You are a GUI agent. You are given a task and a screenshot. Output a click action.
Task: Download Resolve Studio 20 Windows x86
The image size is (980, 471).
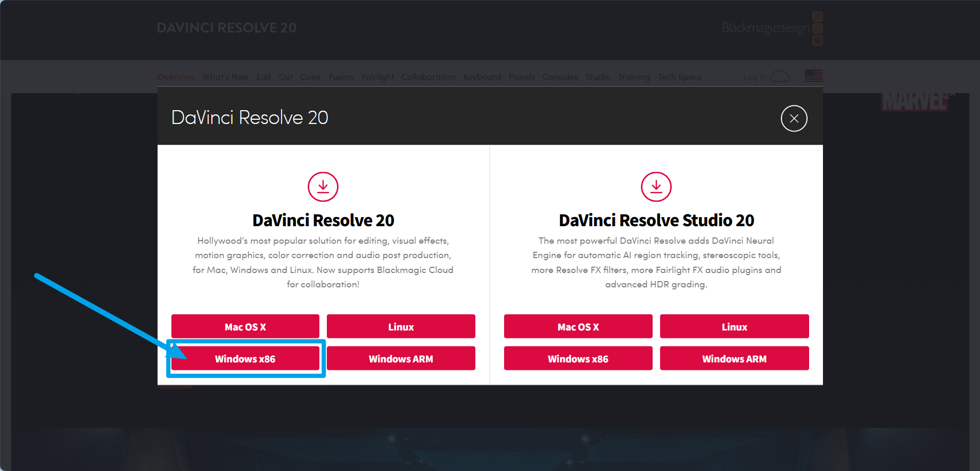pos(578,358)
